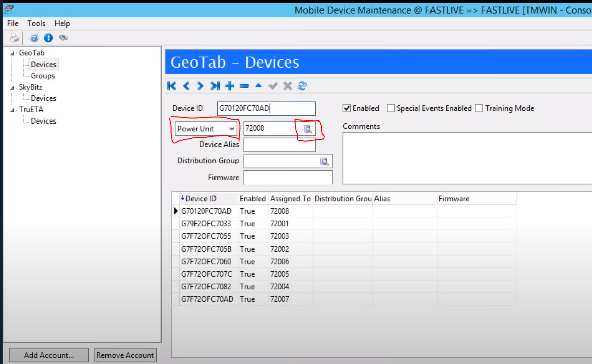
Task: Click into the Comments text area
Action: (467, 158)
